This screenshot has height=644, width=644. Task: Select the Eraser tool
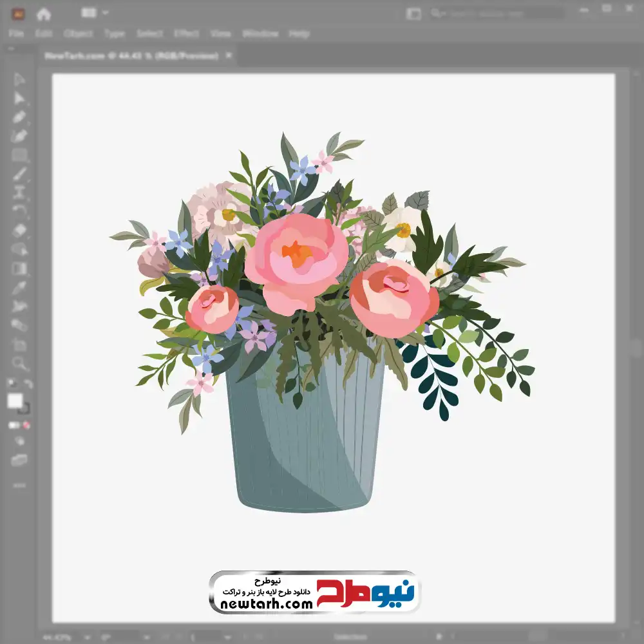coord(19,231)
